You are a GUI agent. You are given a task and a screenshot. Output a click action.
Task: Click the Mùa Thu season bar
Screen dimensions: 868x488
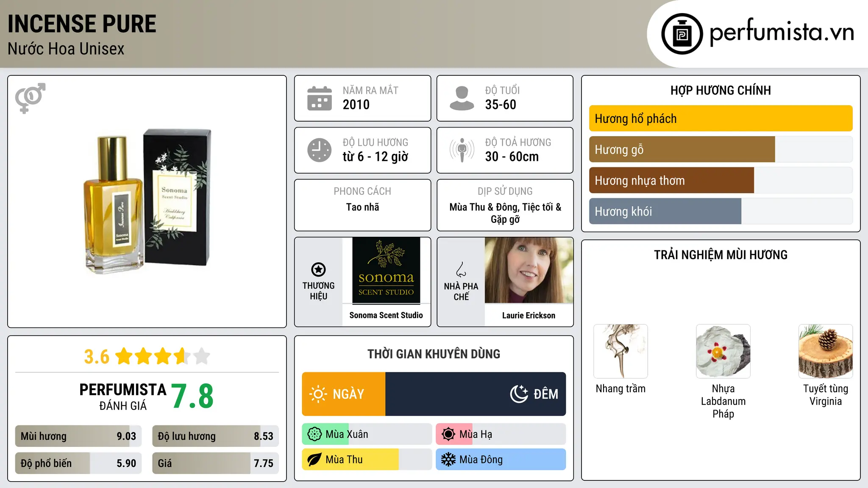367,460
